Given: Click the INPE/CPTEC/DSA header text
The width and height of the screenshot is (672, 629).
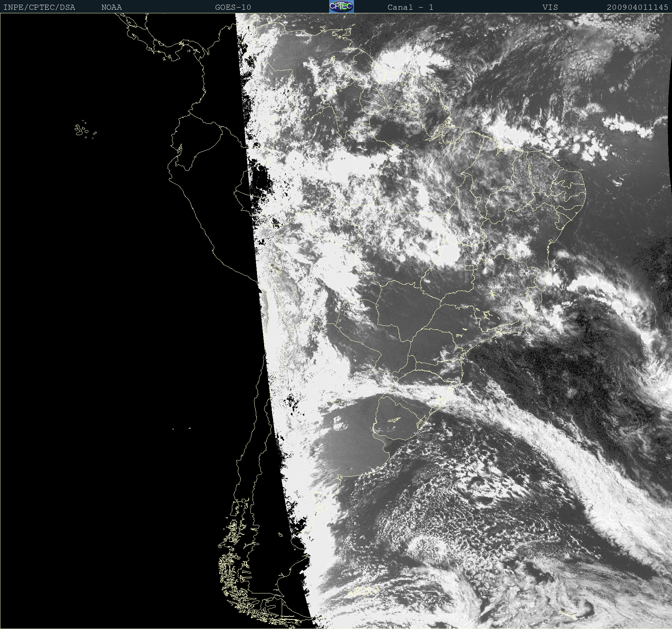Looking at the screenshot, I should pos(39,7).
